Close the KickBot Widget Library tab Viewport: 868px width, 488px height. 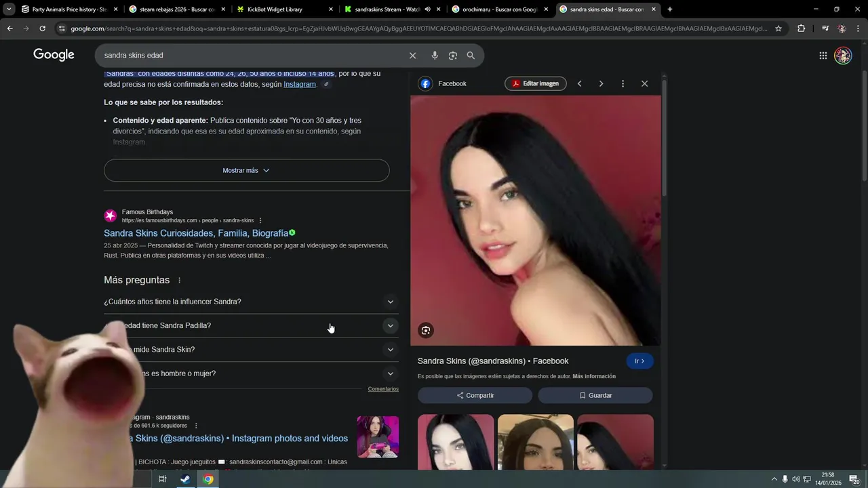pos(331,9)
